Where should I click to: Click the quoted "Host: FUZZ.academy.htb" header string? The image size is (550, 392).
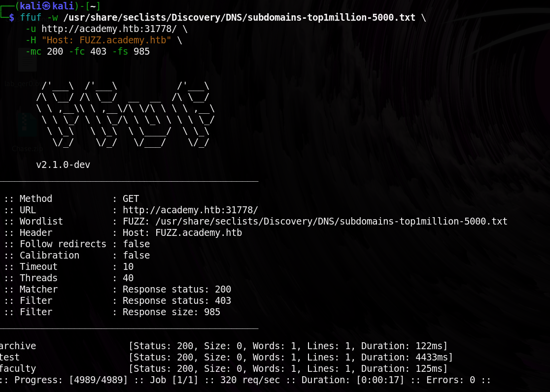coord(106,40)
